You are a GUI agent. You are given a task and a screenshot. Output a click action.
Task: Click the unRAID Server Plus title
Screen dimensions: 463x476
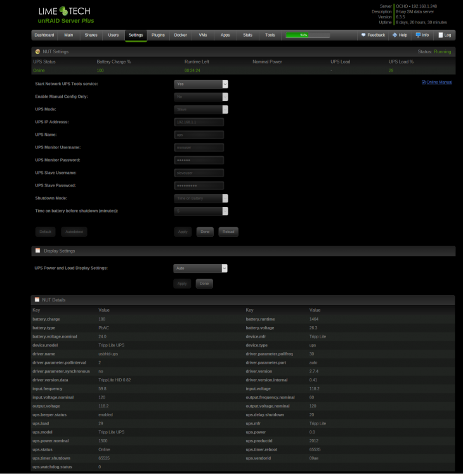point(66,21)
